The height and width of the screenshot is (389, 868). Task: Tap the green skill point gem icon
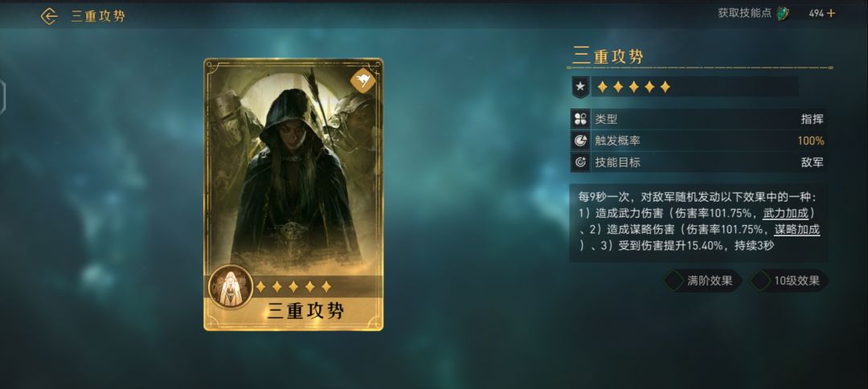[782, 14]
